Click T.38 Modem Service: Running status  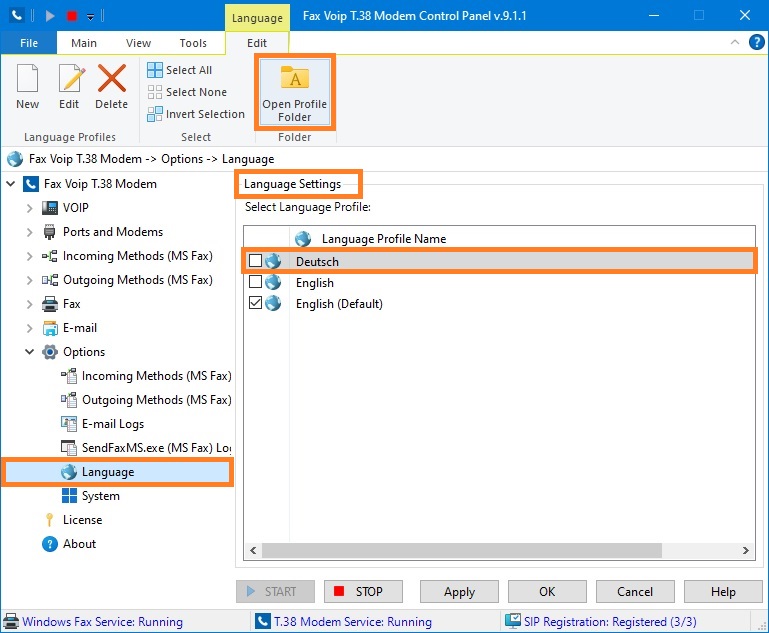tap(353, 622)
